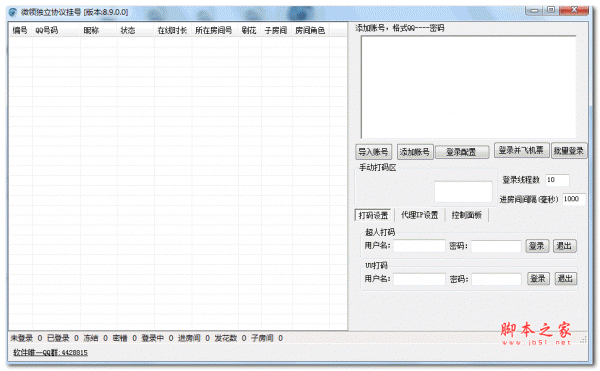Click the 已登录 status bar entry
Screen dimensions: 600x371
[62, 338]
